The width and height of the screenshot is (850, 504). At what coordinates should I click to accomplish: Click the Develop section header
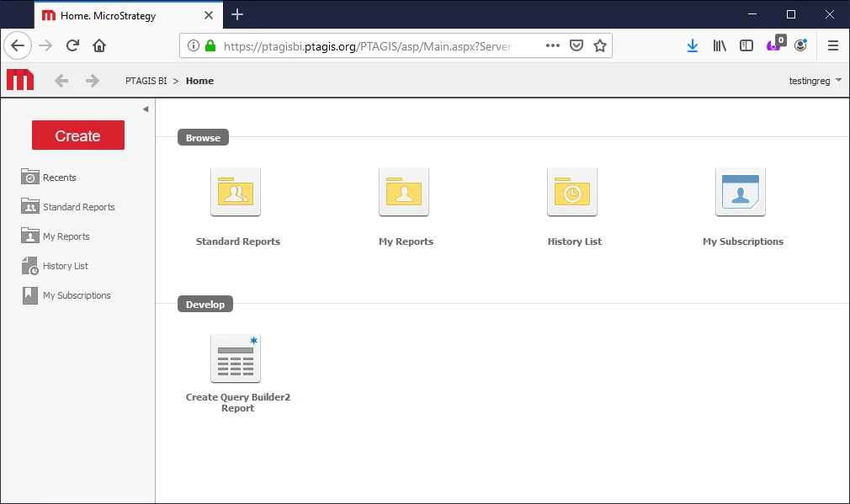point(205,304)
